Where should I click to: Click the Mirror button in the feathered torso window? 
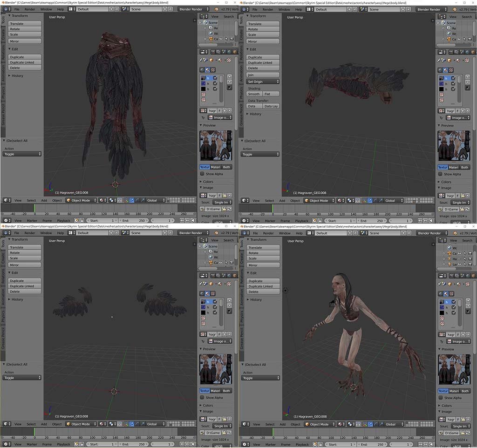click(25, 41)
